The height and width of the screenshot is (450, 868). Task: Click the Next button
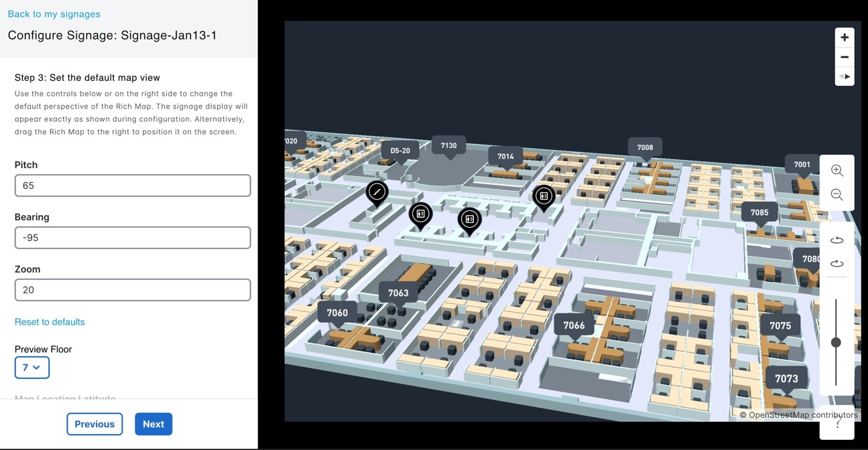point(153,424)
